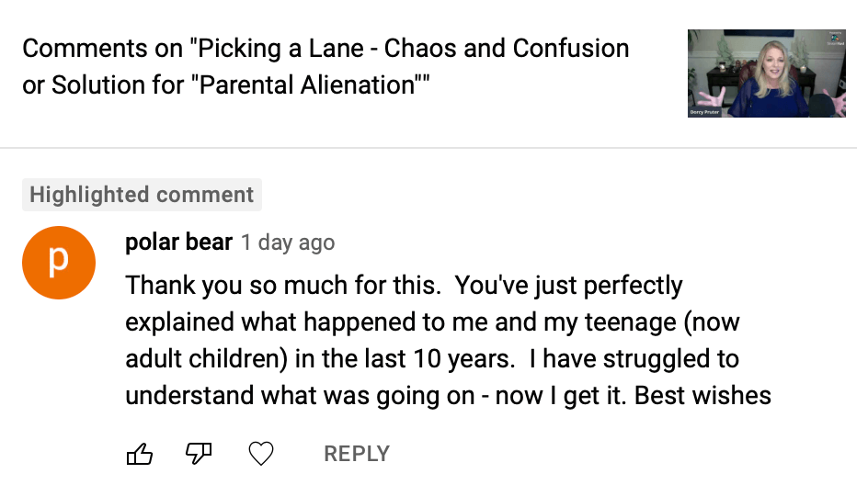Open the orange 'p' profile avatar
The width and height of the screenshot is (868, 485).
(59, 263)
